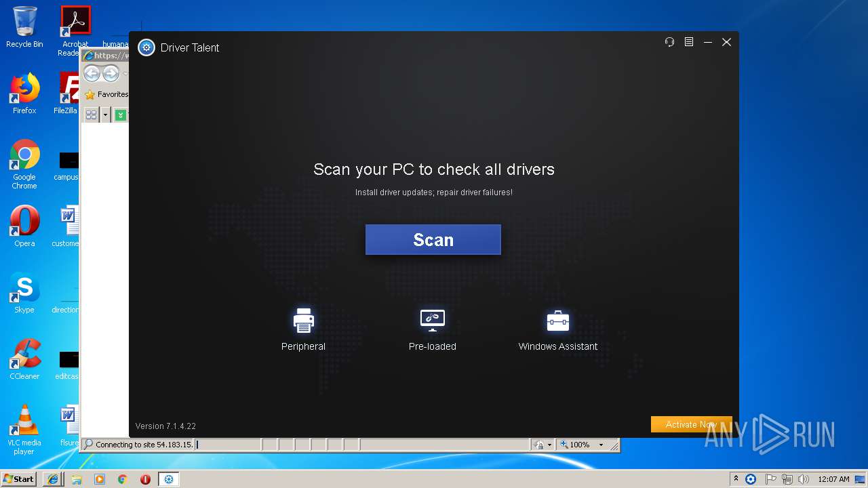Viewport: 868px width, 488px height.
Task: Open the Acrobat Reader desktop shortcut
Action: [x=75, y=31]
